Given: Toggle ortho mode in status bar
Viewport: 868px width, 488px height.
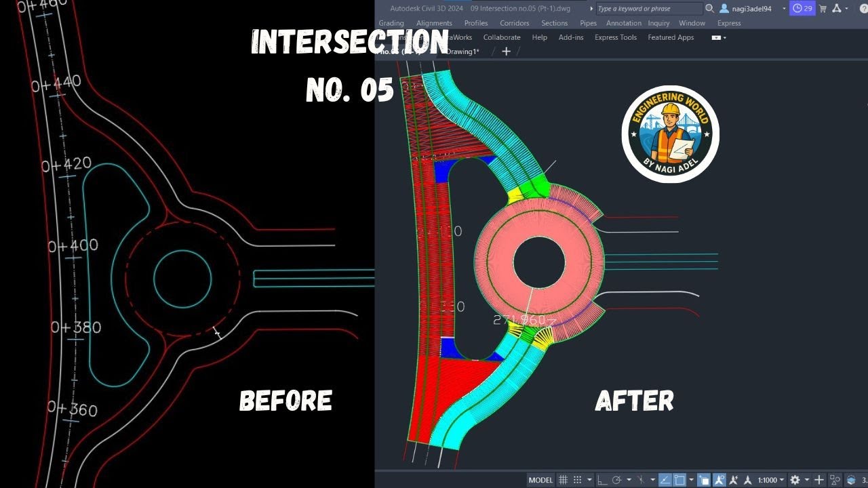Looking at the screenshot, I should [602, 480].
